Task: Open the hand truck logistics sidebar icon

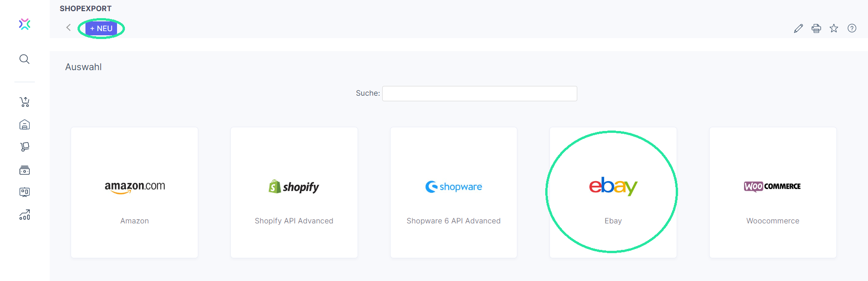Action: point(25,147)
